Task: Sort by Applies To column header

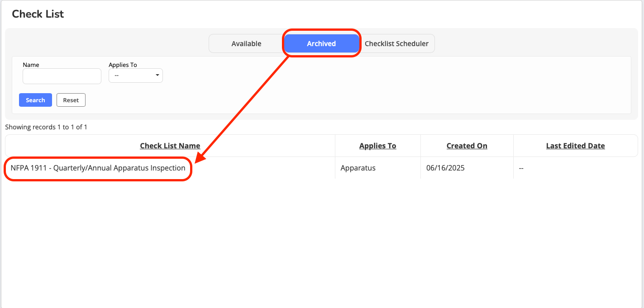Action: (x=377, y=146)
